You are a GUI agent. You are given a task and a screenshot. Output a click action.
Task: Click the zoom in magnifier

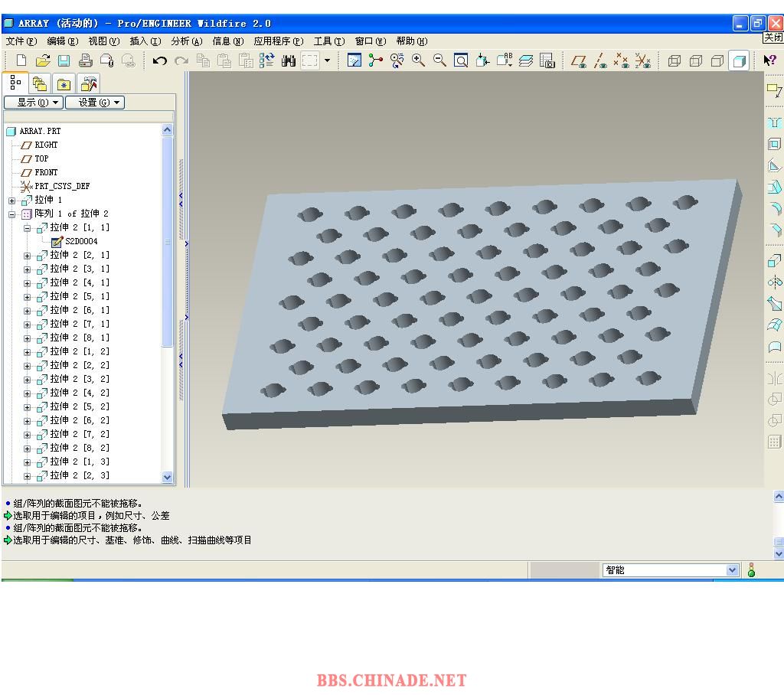[x=419, y=60]
